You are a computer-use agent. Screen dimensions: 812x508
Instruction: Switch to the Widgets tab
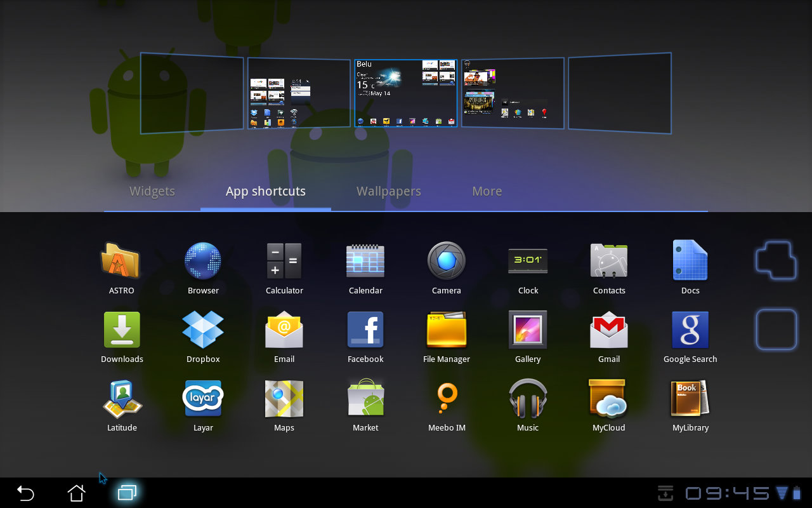point(152,191)
